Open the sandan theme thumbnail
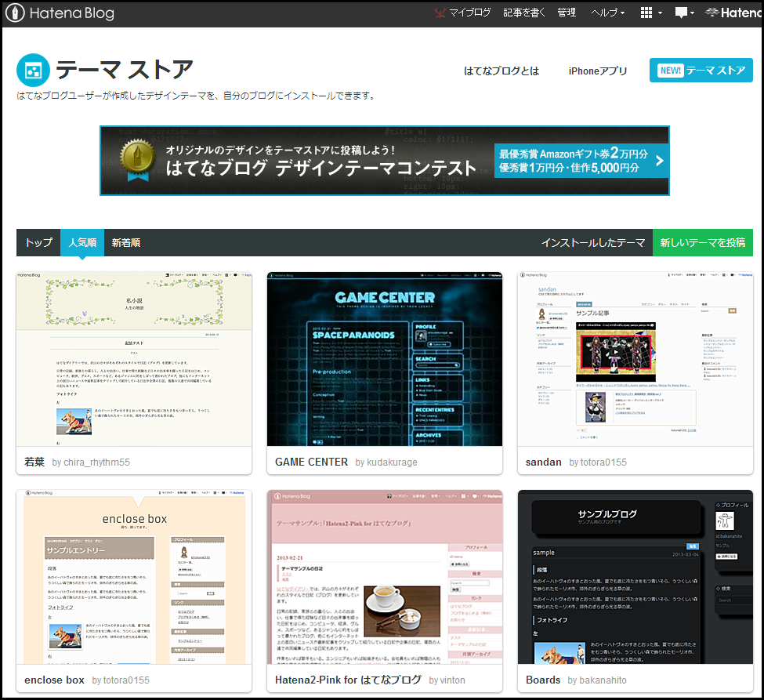This screenshot has height=700, width=764. (635, 359)
